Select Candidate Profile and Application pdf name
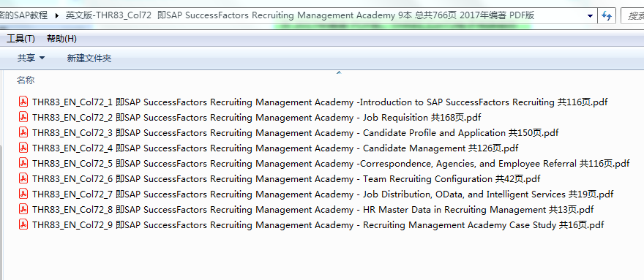 pos(296,133)
